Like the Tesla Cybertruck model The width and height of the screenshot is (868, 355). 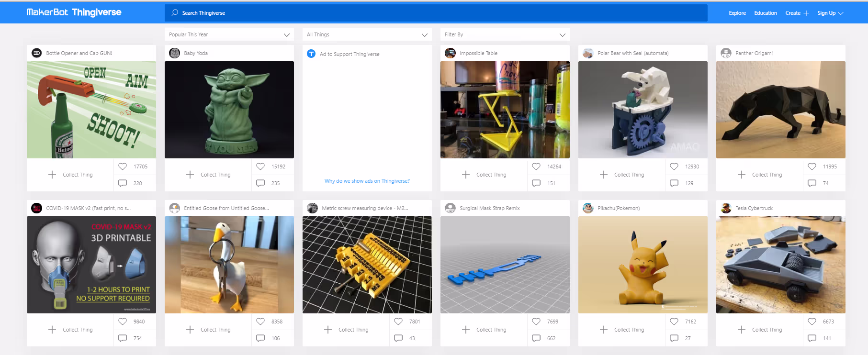[x=812, y=322]
